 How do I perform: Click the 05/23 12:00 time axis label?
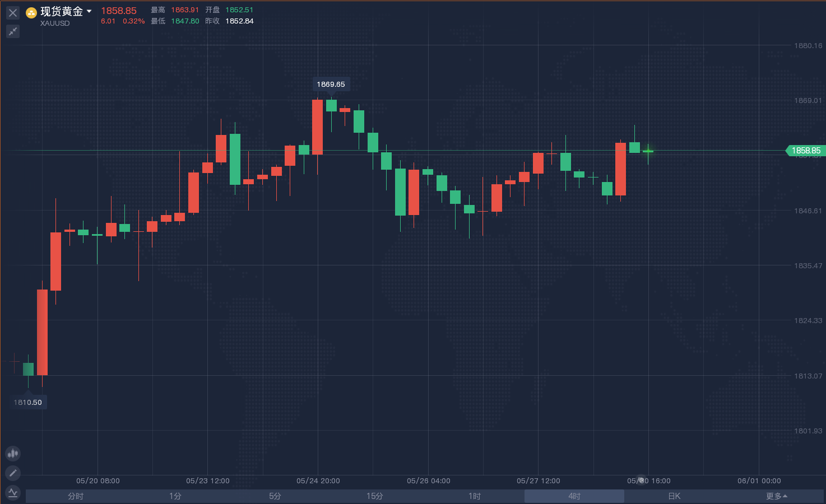coord(208,481)
